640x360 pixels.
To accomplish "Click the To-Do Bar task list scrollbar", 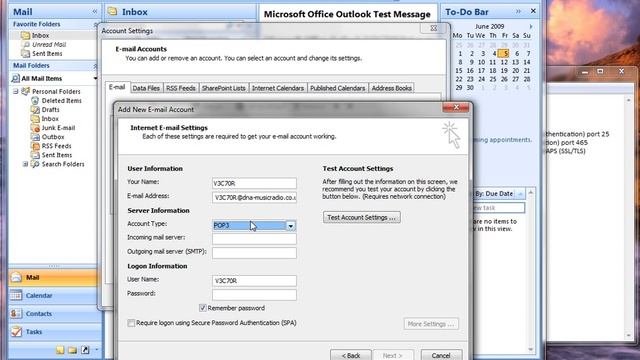I will [x=531, y=271].
